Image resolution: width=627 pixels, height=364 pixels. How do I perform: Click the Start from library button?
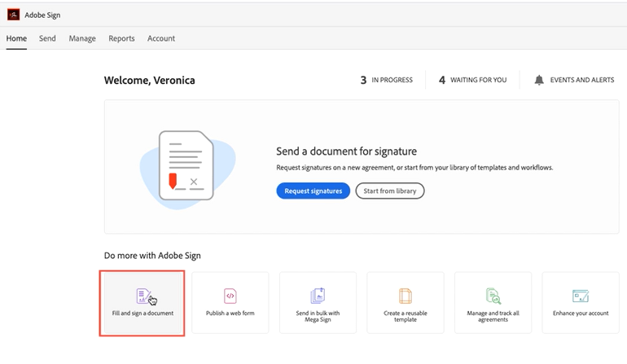click(x=389, y=191)
